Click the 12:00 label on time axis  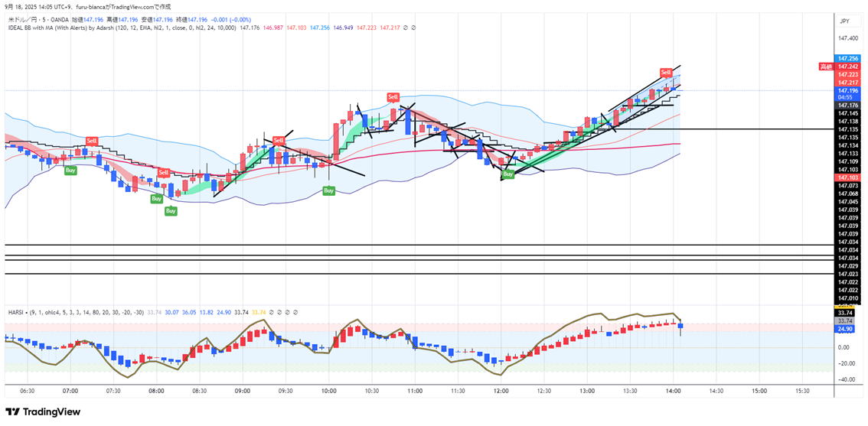pos(501,391)
